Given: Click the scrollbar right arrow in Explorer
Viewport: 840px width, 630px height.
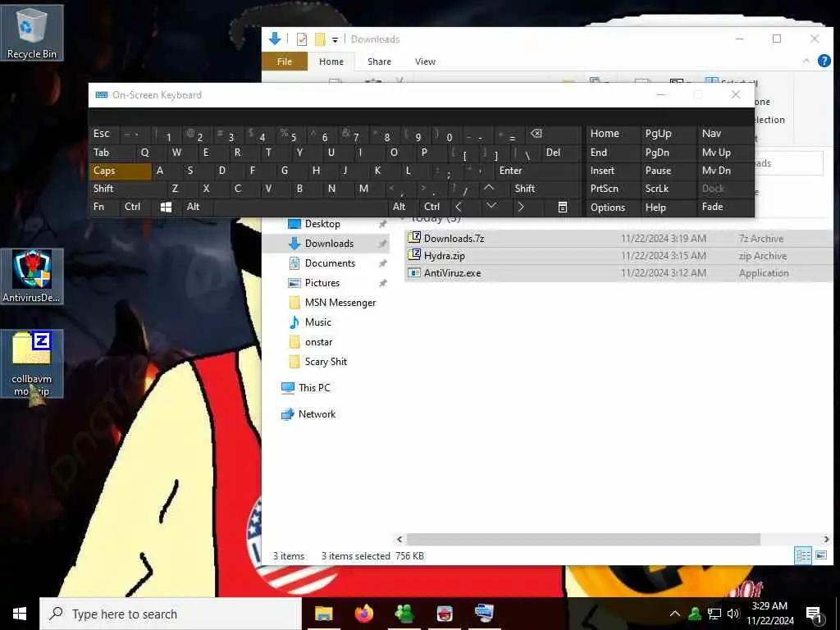Looking at the screenshot, I should point(826,539).
